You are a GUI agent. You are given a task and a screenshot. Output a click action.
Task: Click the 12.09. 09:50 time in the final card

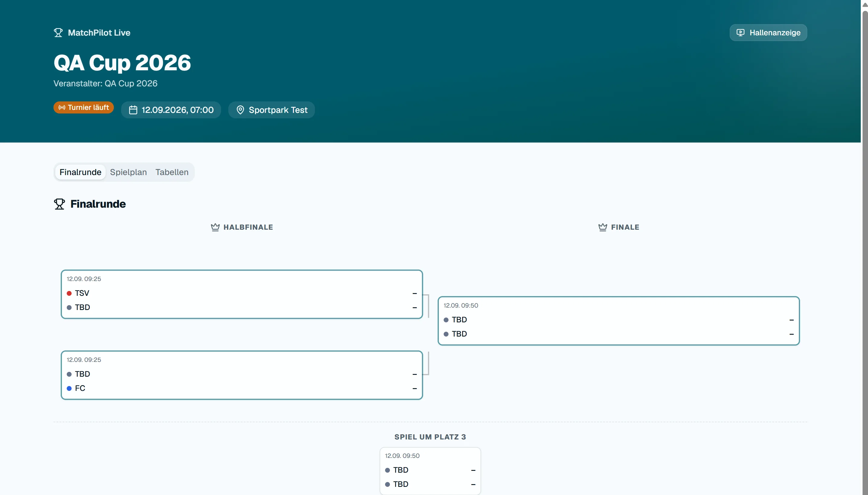coord(461,305)
